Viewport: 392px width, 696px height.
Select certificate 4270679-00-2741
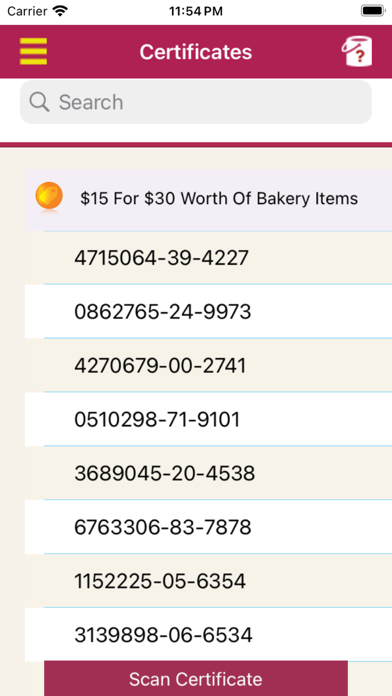[208, 366]
